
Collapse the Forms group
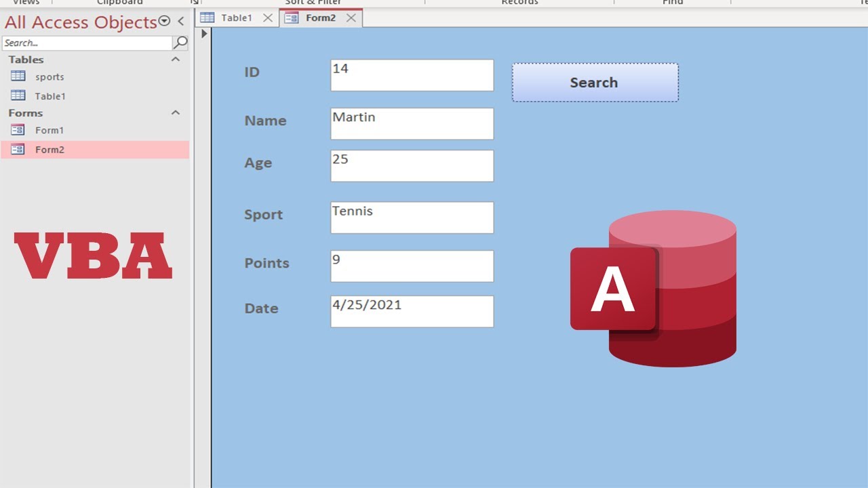click(x=176, y=113)
